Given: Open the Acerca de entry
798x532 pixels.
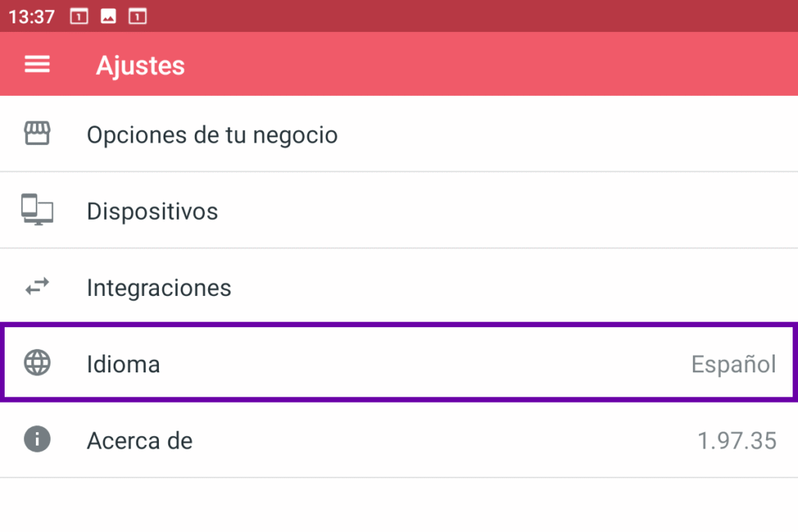Looking at the screenshot, I should tap(139, 441).
